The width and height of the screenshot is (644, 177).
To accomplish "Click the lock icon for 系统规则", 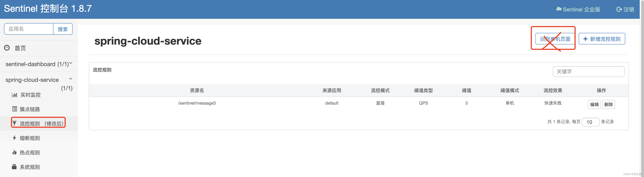I will 14,167.
